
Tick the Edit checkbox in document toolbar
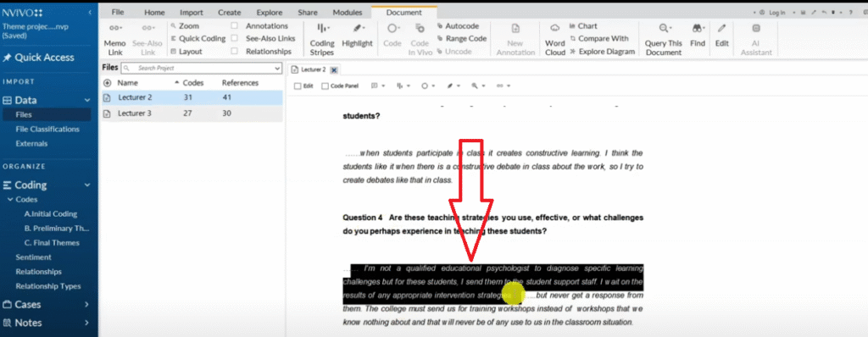298,86
